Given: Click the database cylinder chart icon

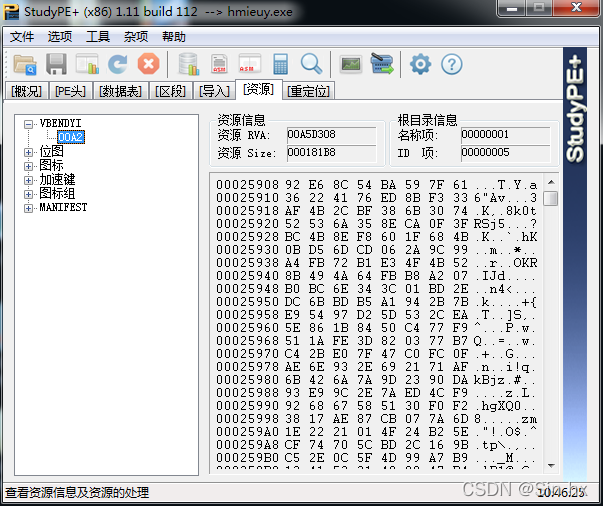Looking at the screenshot, I should point(188,64).
